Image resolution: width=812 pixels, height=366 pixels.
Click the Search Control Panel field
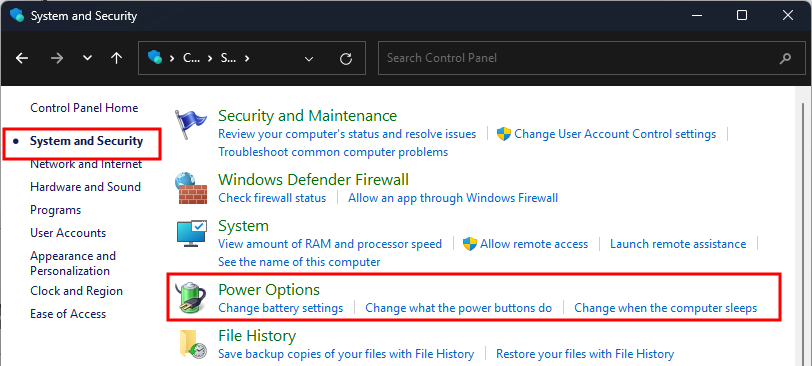pyautogui.click(x=589, y=58)
